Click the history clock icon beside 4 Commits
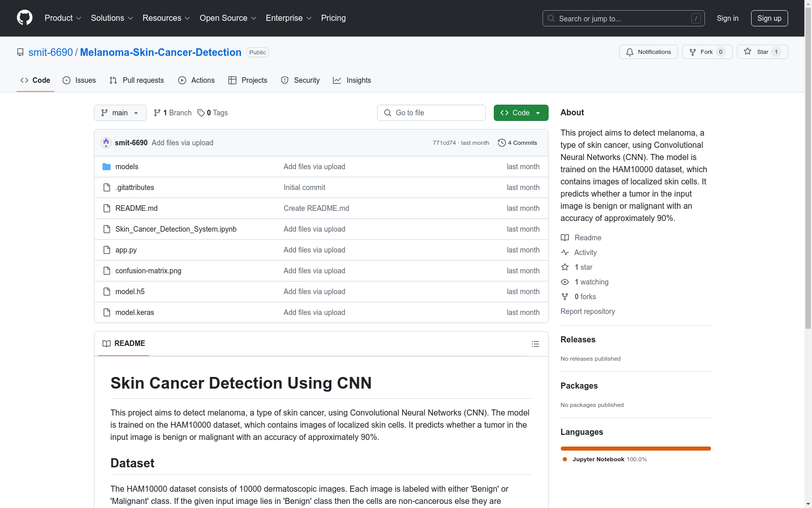 (502, 143)
